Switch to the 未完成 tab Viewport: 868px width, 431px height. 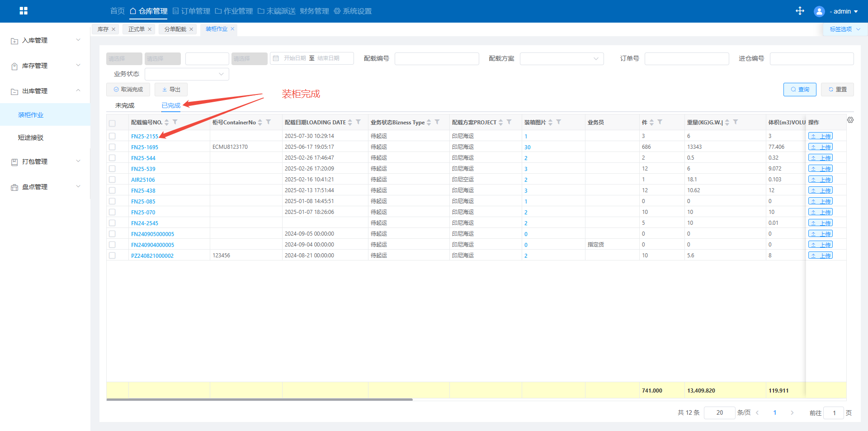pos(125,105)
